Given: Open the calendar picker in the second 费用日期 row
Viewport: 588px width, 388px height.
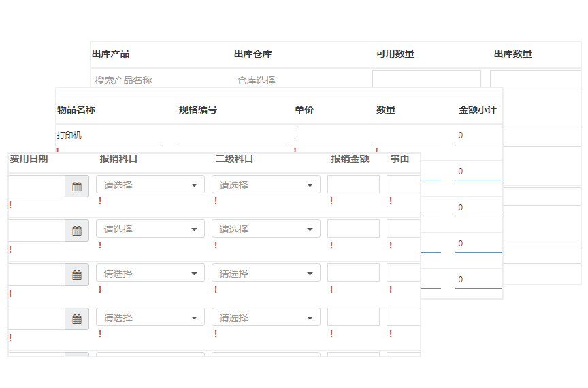Looking at the screenshot, I should (77, 230).
